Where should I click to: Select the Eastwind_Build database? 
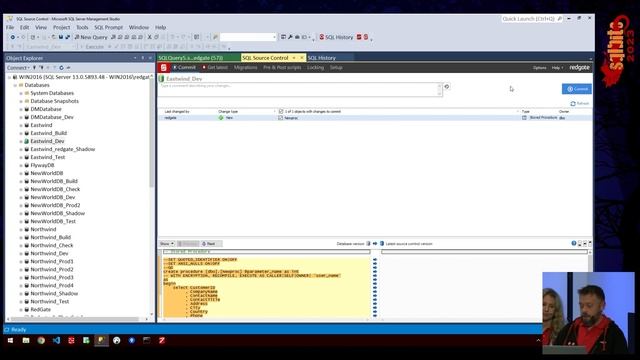[49, 133]
